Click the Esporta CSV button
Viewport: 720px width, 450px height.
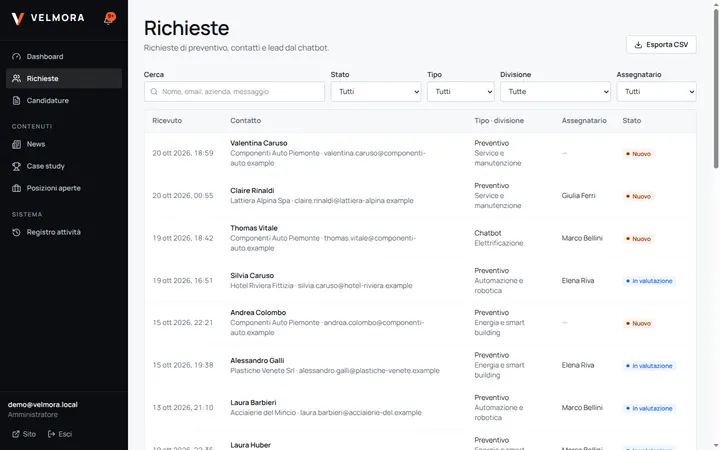(x=661, y=45)
